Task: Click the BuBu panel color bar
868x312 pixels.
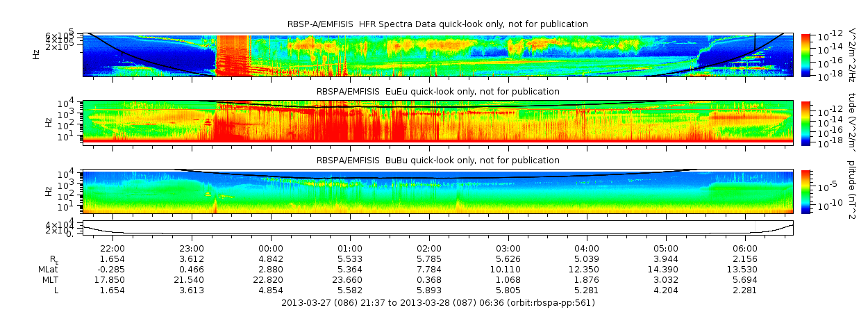Action: coord(806,191)
